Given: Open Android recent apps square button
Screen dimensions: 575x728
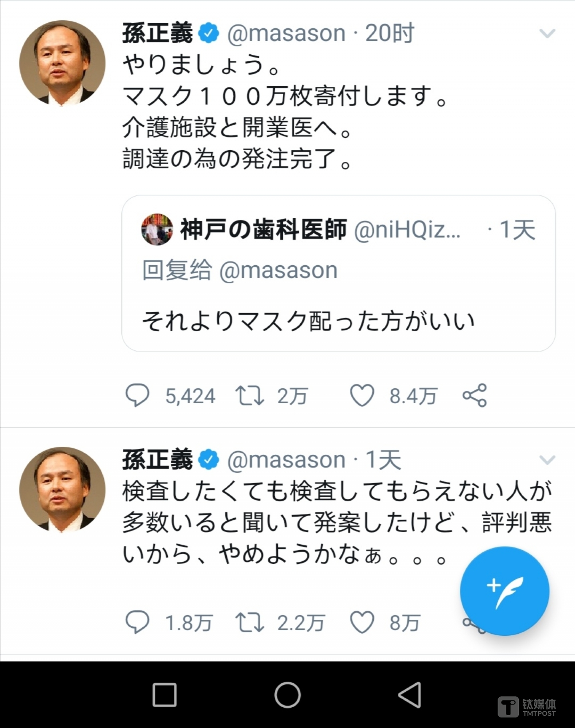Looking at the screenshot, I should 165,695.
